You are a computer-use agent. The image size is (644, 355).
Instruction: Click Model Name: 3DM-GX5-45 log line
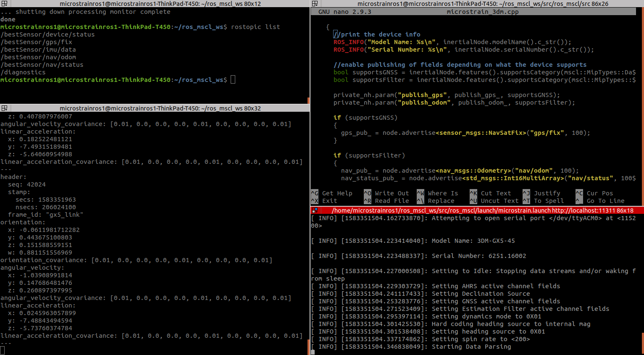click(413, 241)
